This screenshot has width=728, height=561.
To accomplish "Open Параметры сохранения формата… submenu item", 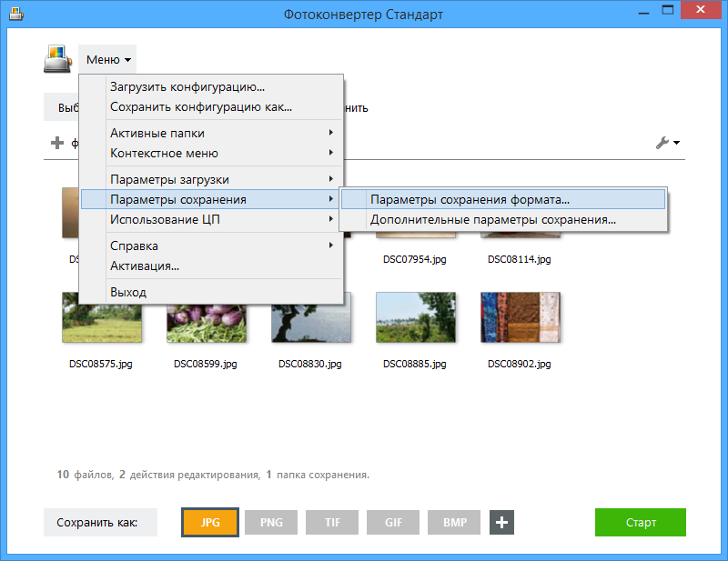I will [x=503, y=199].
